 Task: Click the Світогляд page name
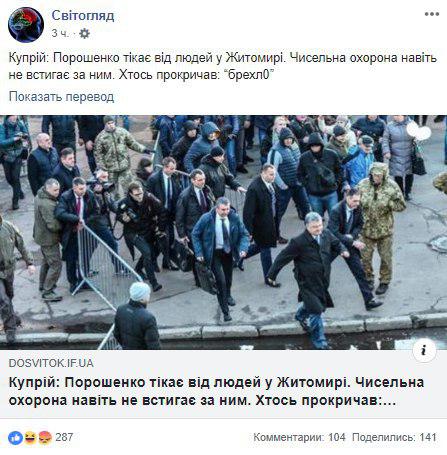click(x=83, y=15)
